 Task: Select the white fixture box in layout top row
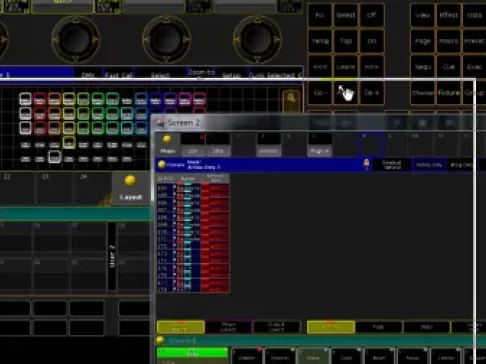pos(25,99)
